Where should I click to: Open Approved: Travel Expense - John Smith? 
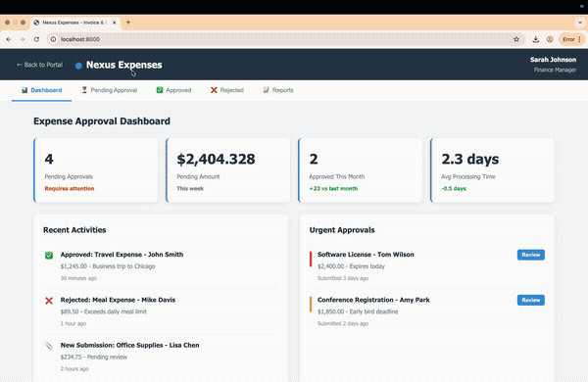click(x=122, y=255)
